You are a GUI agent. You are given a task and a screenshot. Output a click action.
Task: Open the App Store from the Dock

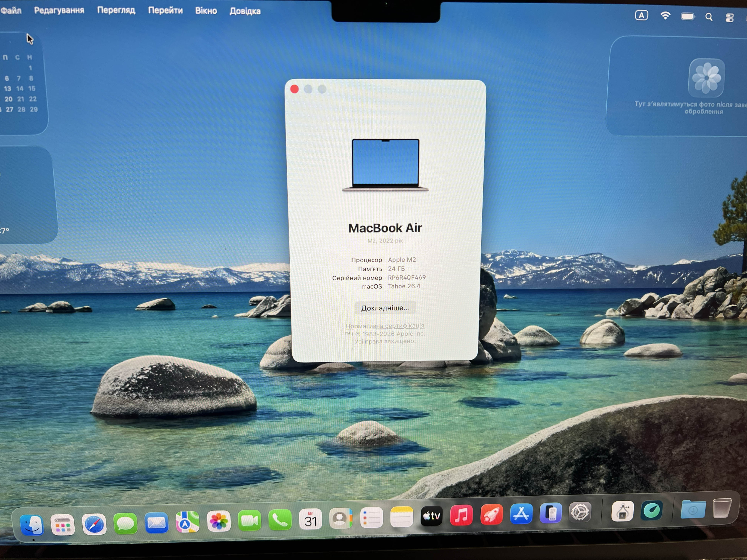click(x=521, y=514)
